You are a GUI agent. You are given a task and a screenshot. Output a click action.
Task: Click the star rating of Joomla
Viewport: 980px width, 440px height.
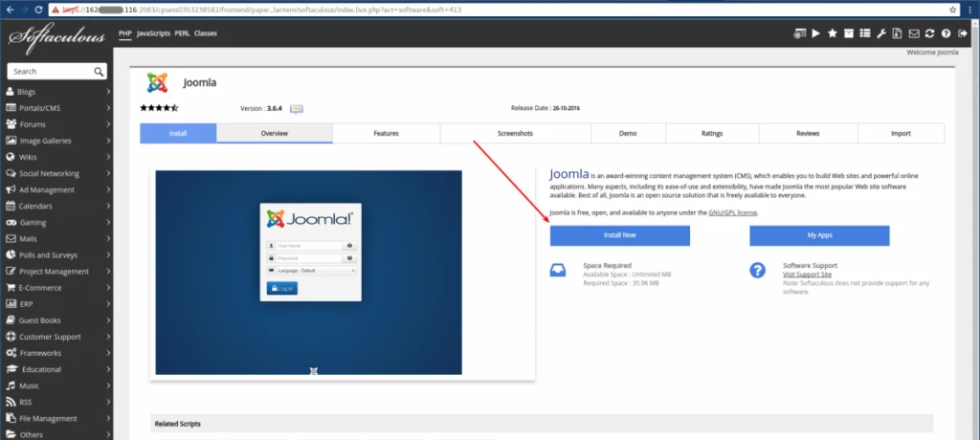pyautogui.click(x=159, y=108)
